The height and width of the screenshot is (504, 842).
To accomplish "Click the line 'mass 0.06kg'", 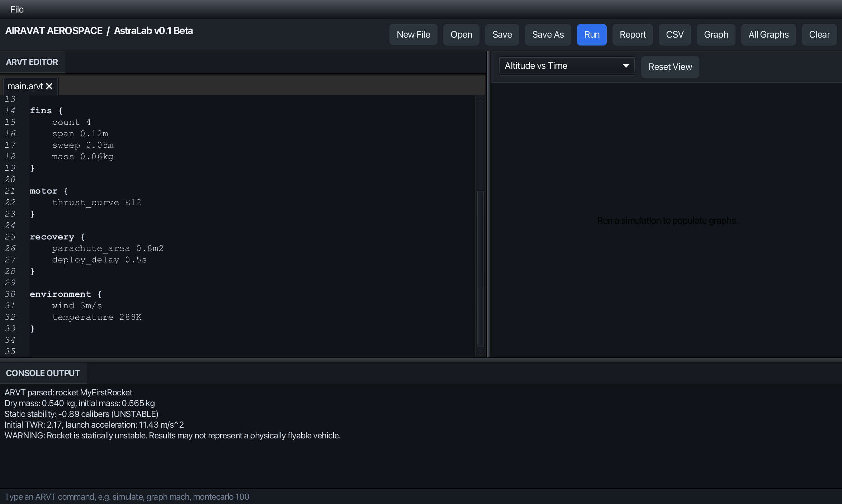I will (82, 157).
